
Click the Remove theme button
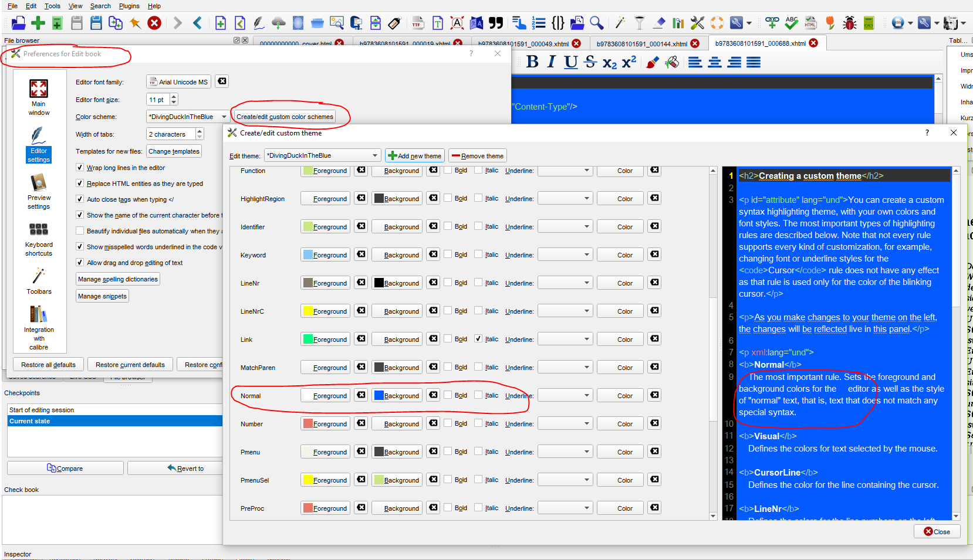478,156
